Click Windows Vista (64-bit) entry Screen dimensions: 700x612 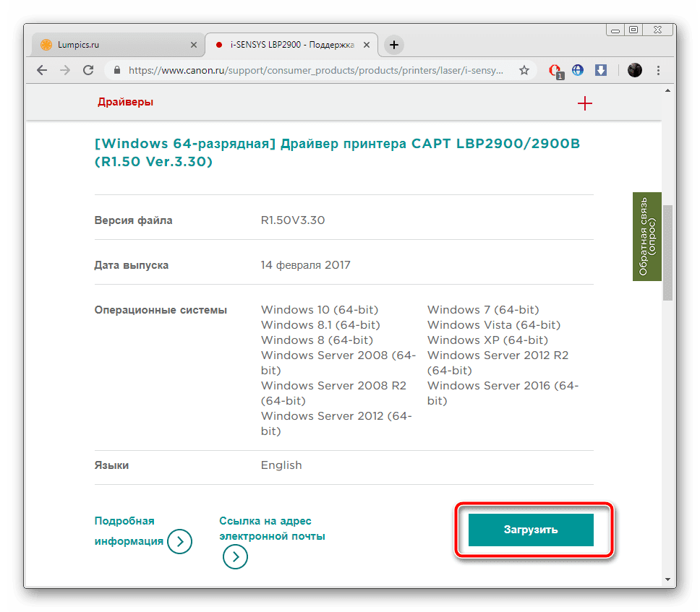coord(494,324)
